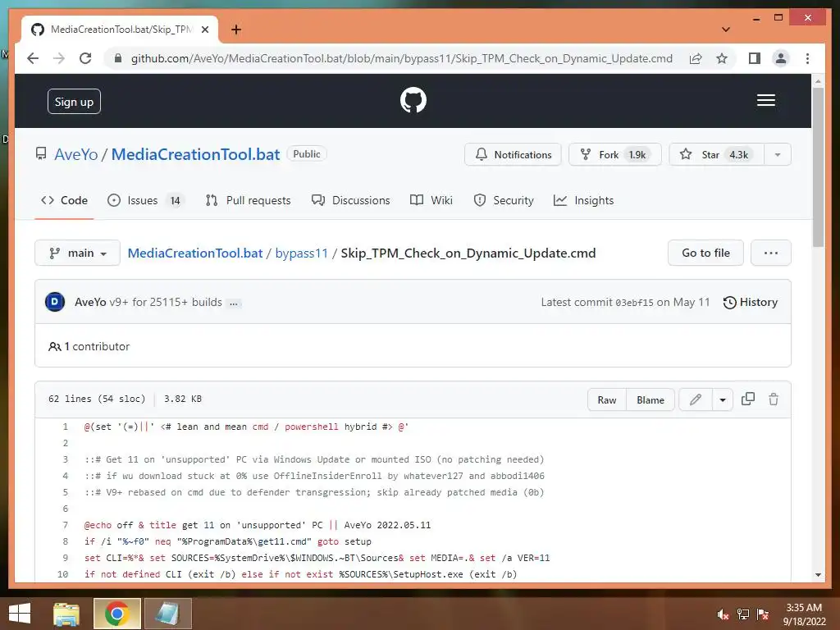This screenshot has width=840, height=630.
Task: Open Action Center flag icon
Action: [763, 614]
